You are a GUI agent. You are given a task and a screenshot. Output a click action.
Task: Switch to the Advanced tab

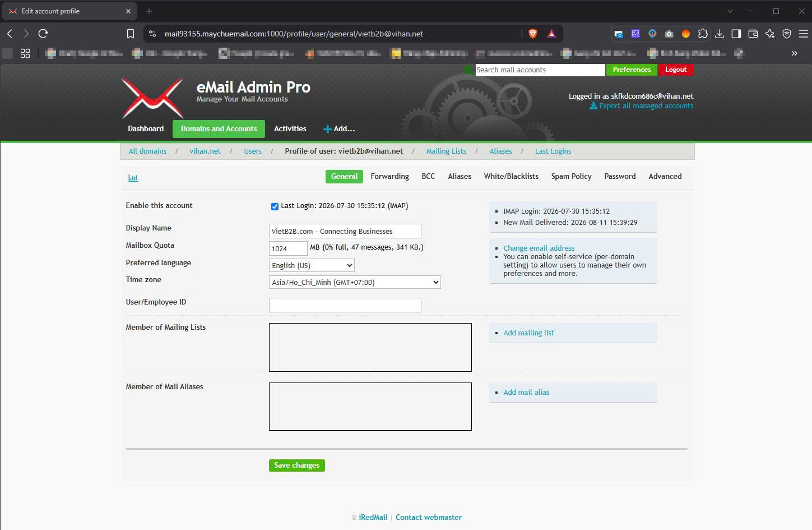(x=665, y=177)
